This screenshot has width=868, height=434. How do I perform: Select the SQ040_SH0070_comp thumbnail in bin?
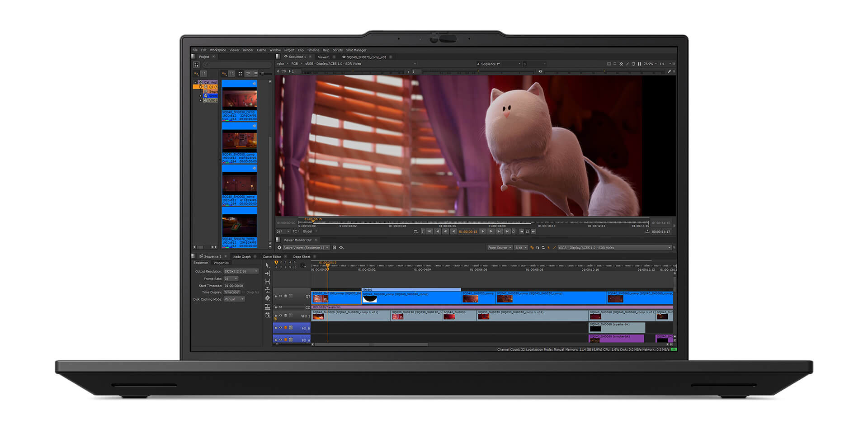coord(239,225)
